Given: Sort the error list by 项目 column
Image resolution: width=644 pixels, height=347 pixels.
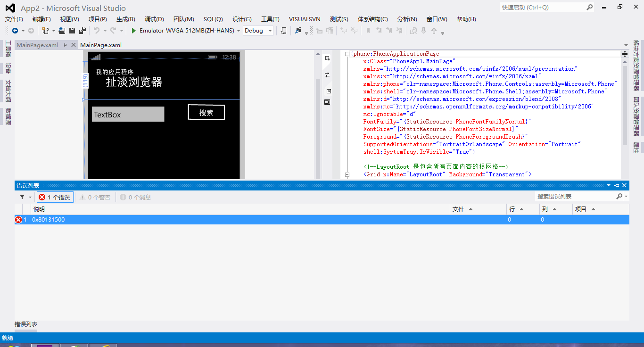Looking at the screenshot, I should click(601, 209).
